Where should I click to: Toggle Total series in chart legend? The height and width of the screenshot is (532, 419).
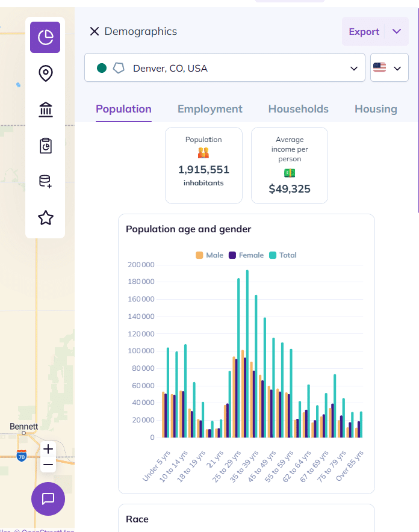coord(282,255)
